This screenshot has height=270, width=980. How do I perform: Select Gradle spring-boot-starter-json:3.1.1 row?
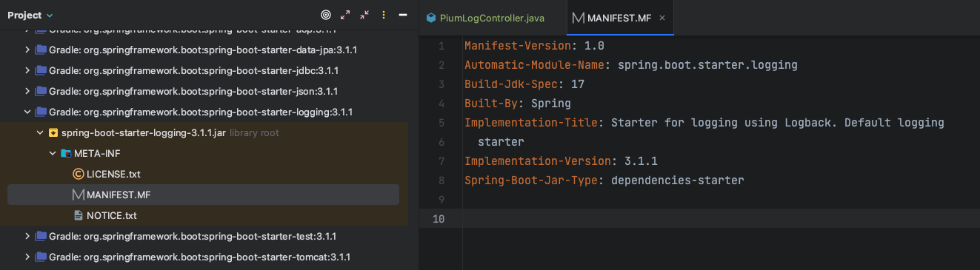[x=204, y=92]
